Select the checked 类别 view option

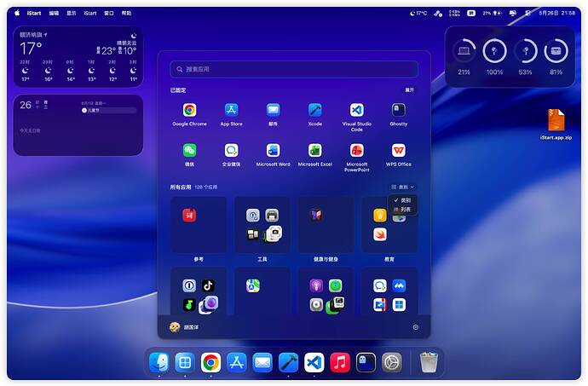pyautogui.click(x=402, y=200)
